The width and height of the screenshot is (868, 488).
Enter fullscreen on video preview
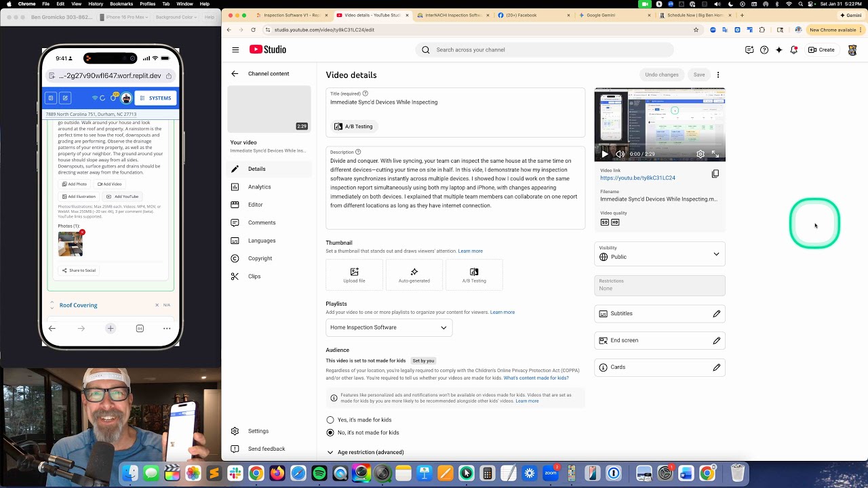click(715, 154)
